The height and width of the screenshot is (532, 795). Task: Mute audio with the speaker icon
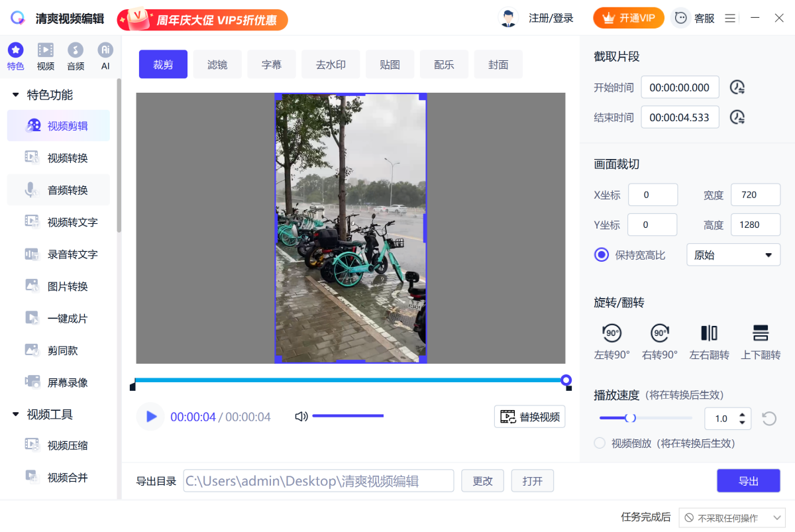click(x=301, y=416)
